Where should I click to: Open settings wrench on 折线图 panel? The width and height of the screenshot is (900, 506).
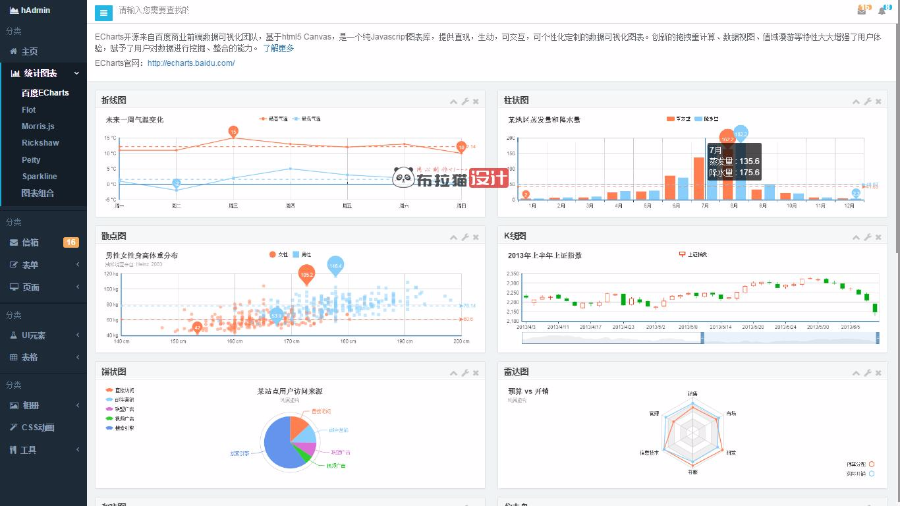pos(465,102)
